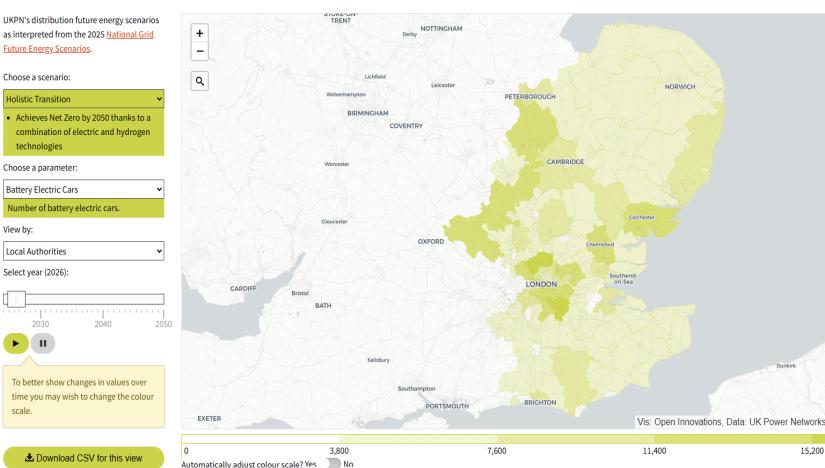Click the CARDIFF label on the map
The width and height of the screenshot is (825, 468).
pyautogui.click(x=243, y=288)
